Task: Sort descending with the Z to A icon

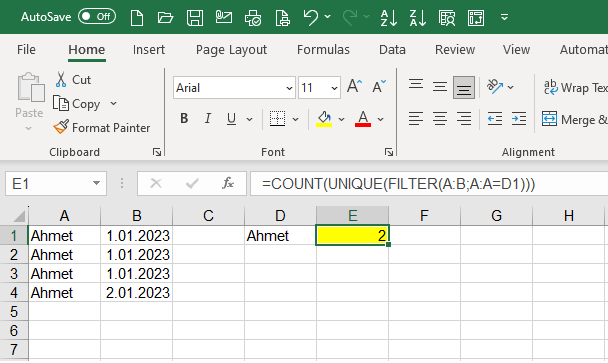Action: [418, 18]
